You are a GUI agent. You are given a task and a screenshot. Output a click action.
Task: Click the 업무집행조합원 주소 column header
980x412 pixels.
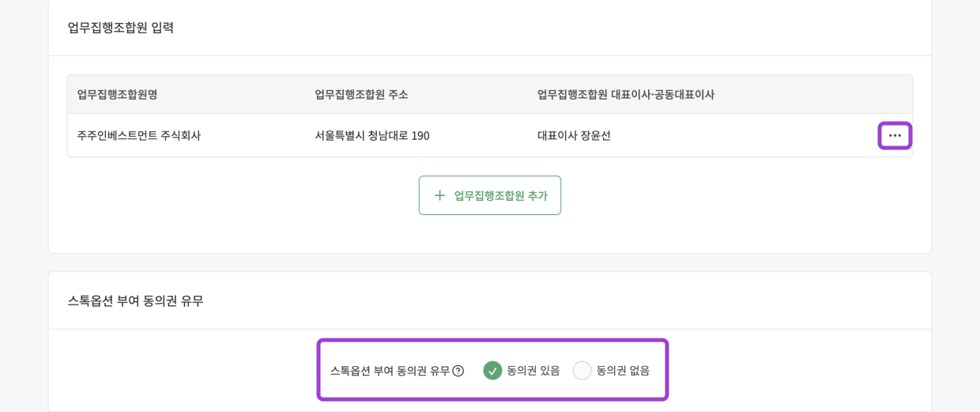pos(361,94)
